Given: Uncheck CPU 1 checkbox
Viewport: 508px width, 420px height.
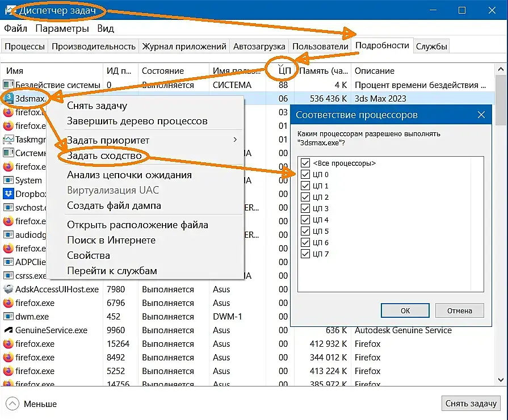Looking at the screenshot, I should pyautogui.click(x=305, y=186).
